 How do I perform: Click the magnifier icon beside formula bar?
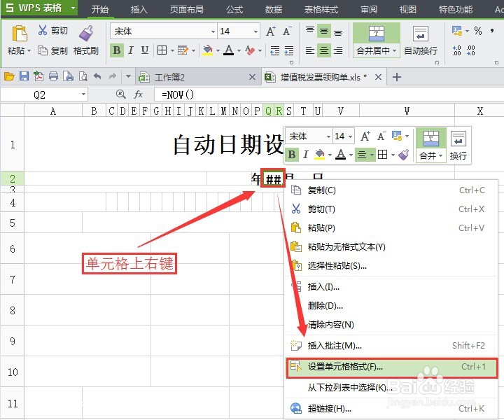coord(121,94)
